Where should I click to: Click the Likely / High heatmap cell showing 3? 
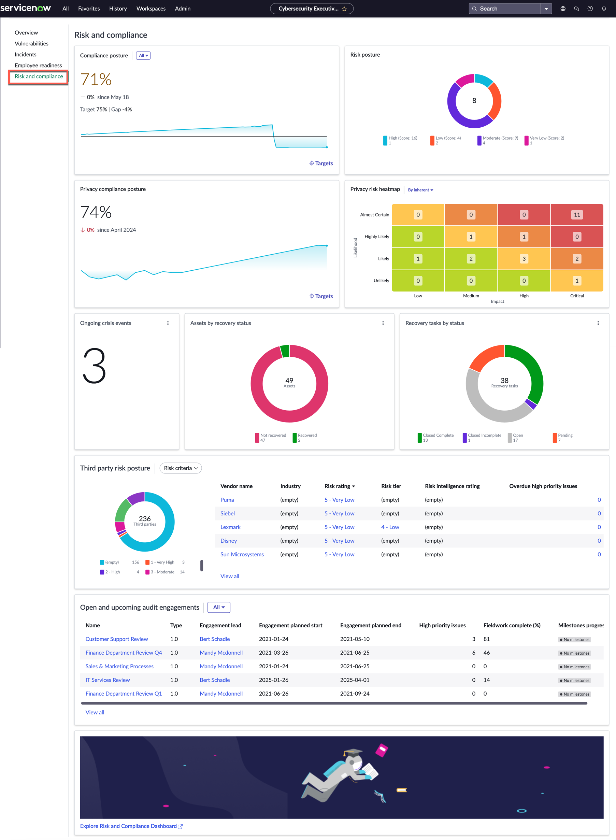click(x=524, y=258)
